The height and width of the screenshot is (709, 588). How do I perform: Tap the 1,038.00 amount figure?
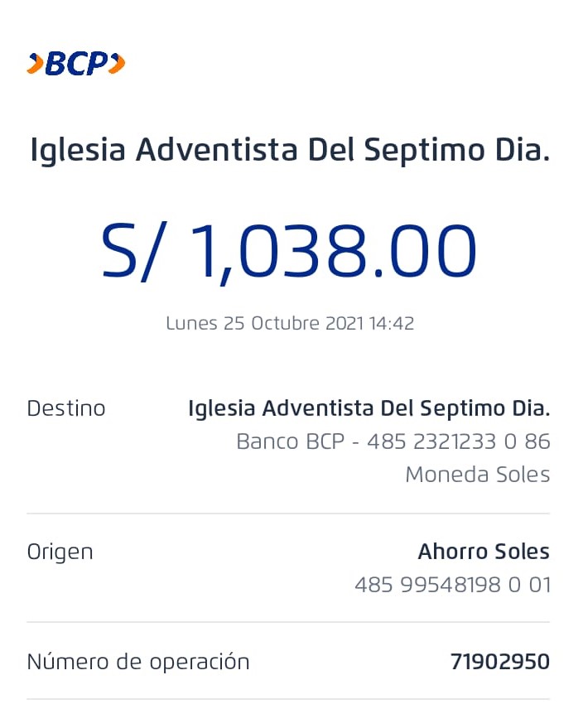(x=335, y=251)
